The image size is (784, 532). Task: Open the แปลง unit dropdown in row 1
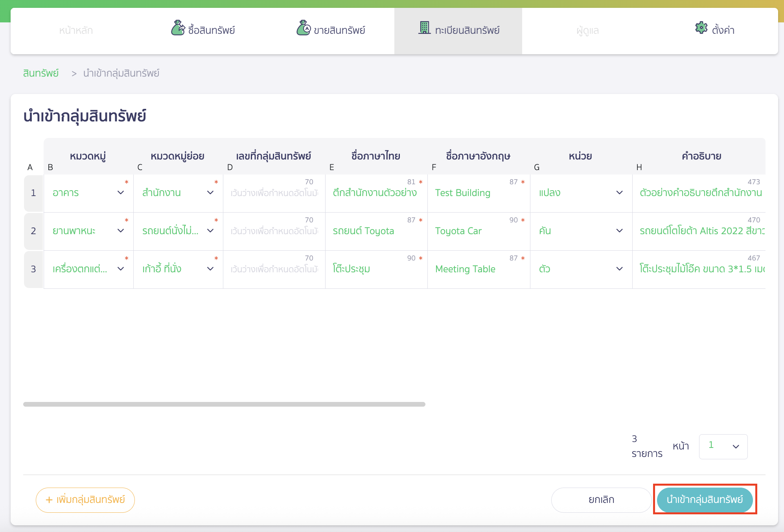[x=619, y=193]
